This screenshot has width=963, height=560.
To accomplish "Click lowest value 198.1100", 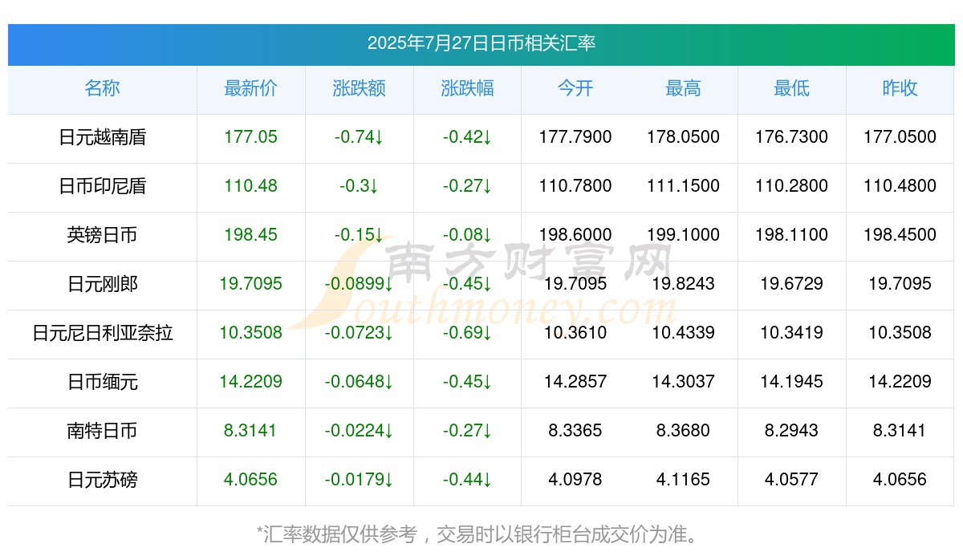I will pyautogui.click(x=792, y=235).
